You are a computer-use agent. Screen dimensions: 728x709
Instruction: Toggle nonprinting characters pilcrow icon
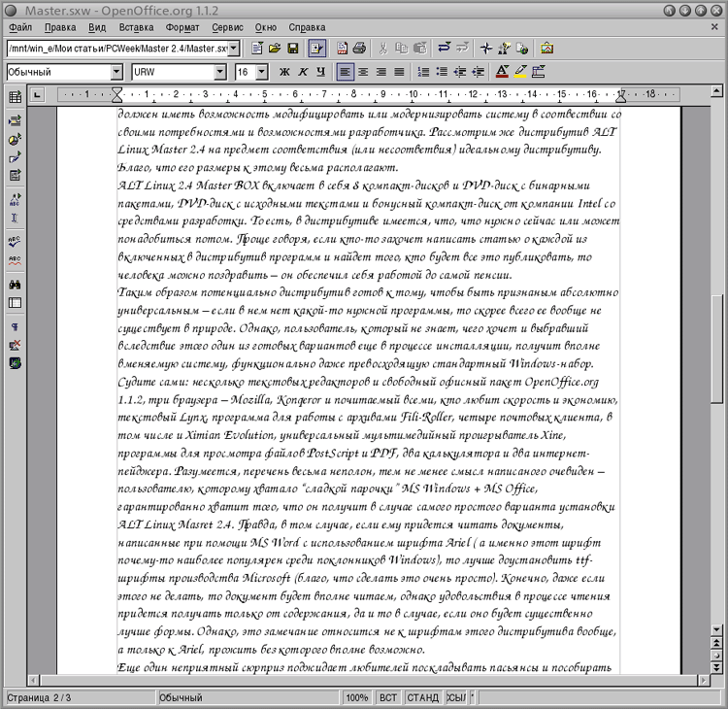(x=15, y=326)
